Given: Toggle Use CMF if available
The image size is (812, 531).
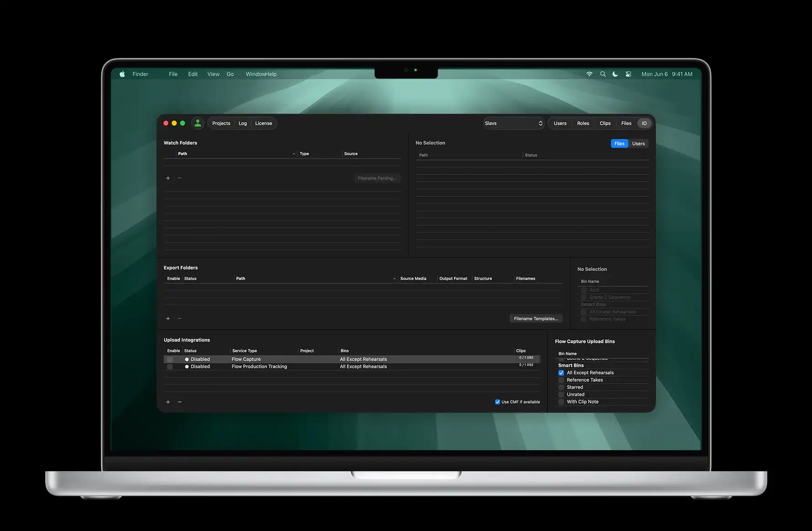Looking at the screenshot, I should [x=497, y=402].
